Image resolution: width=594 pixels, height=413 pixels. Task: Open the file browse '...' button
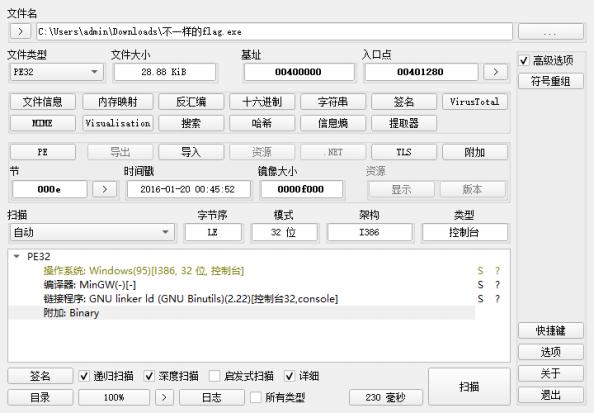[550, 31]
